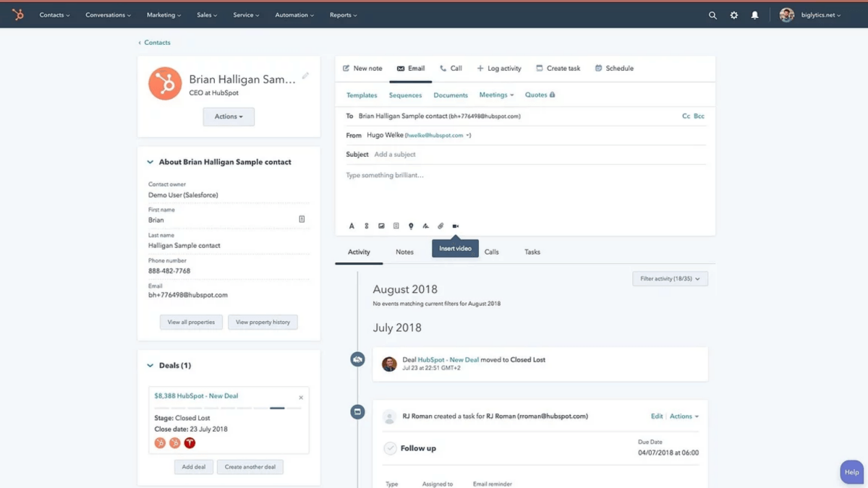Open the Automation menu
Screen dimensions: 868x488
coord(294,15)
